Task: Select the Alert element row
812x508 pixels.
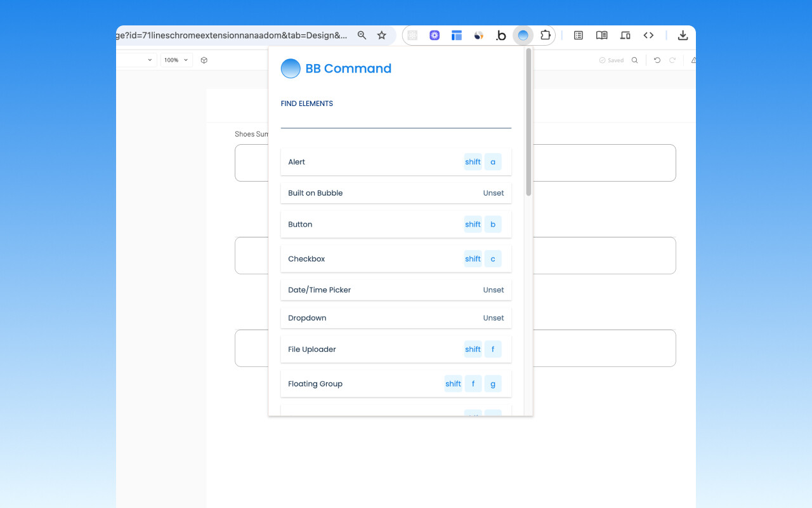Action: (x=396, y=162)
